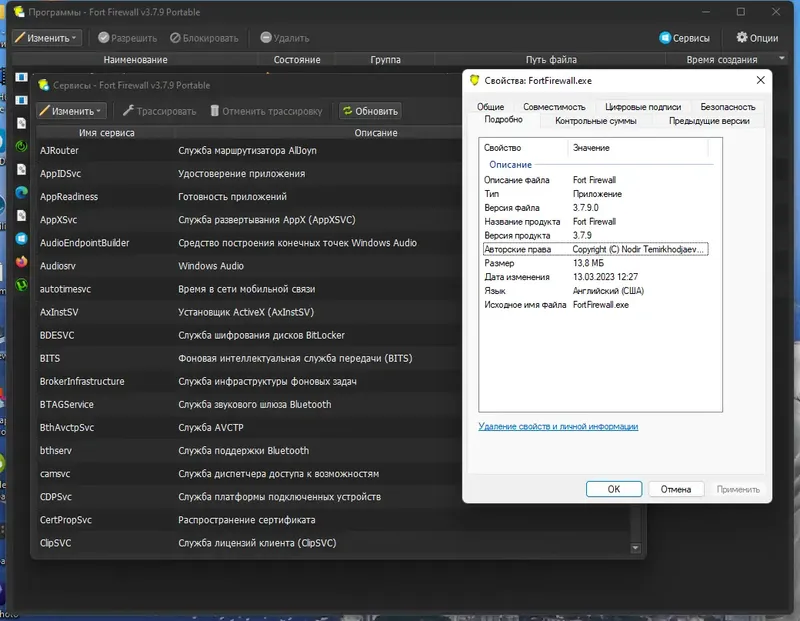800x621 pixels.
Task: Click the shield icon in Properties dialog title
Action: (474, 80)
